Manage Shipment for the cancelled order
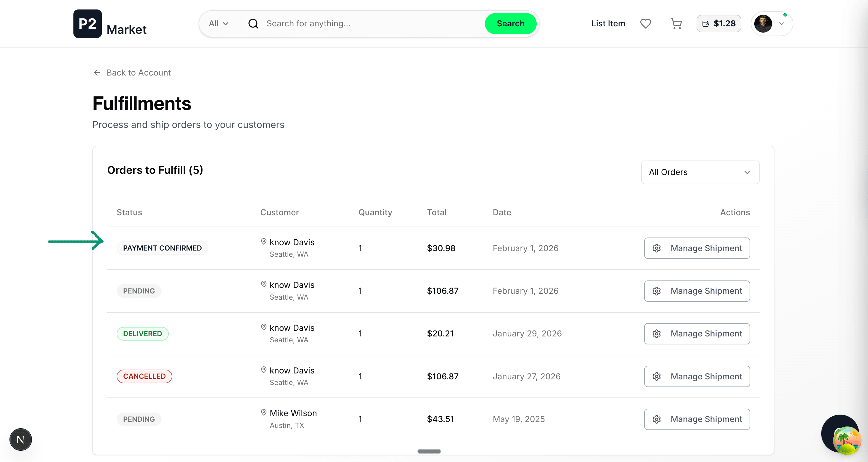868x462 pixels. pos(697,376)
